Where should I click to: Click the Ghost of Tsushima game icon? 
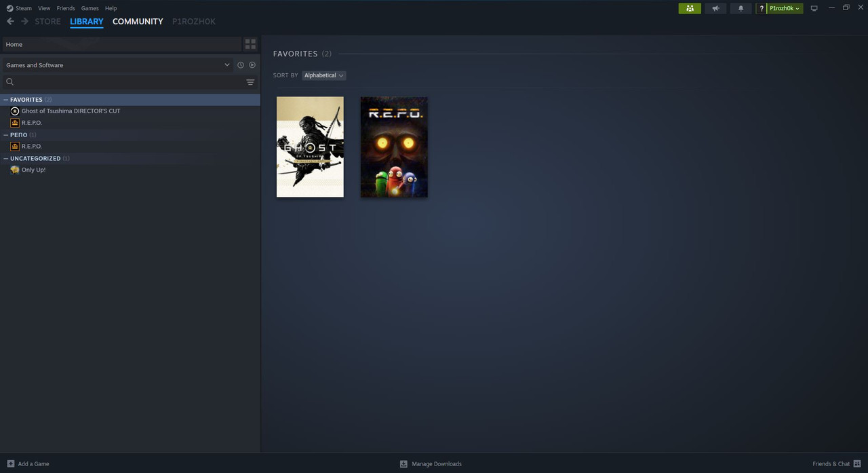tap(15, 111)
